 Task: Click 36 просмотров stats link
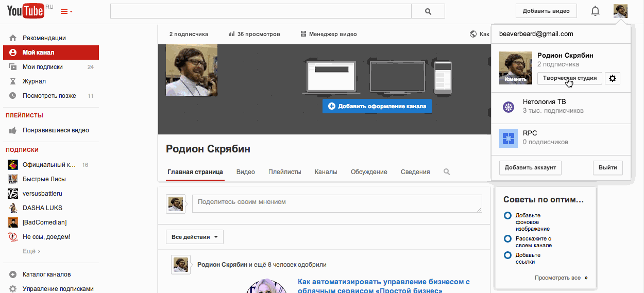coord(255,34)
